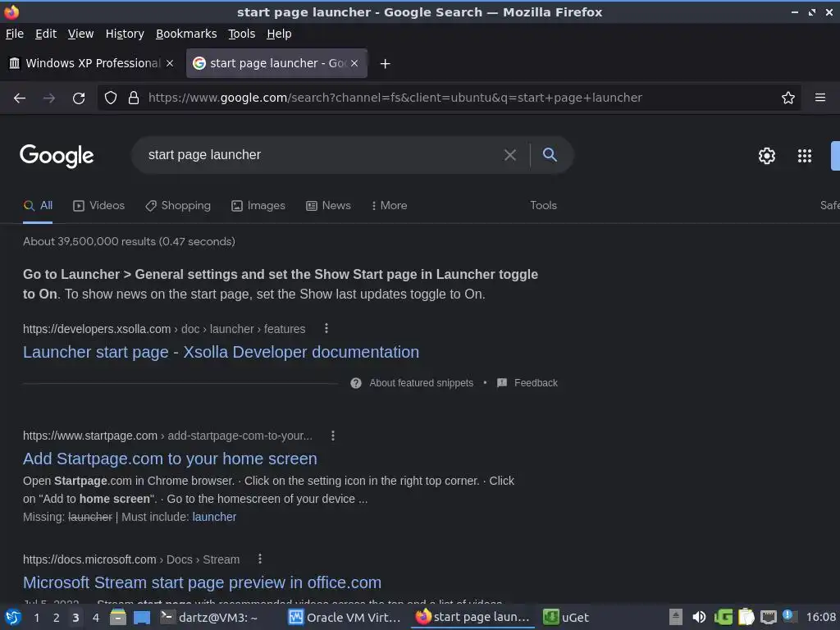The image size is (840, 630).
Task: Switch to Shopping results
Action: click(178, 206)
